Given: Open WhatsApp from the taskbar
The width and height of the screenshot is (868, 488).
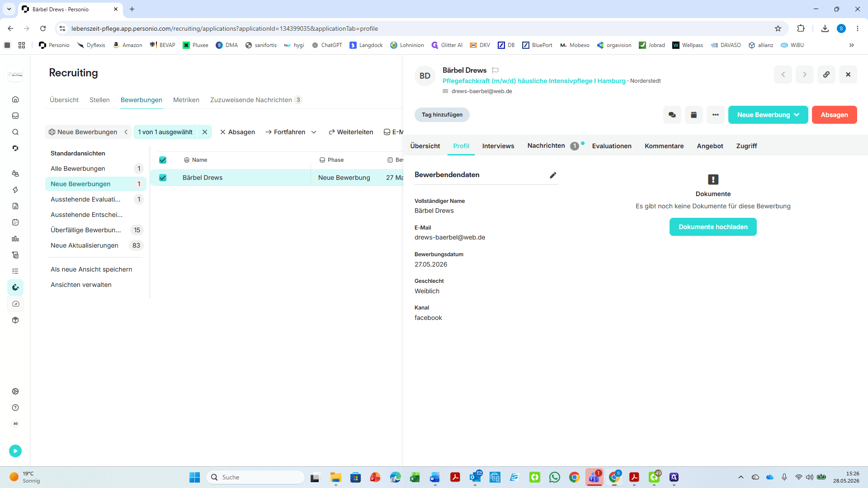Looking at the screenshot, I should (x=555, y=477).
